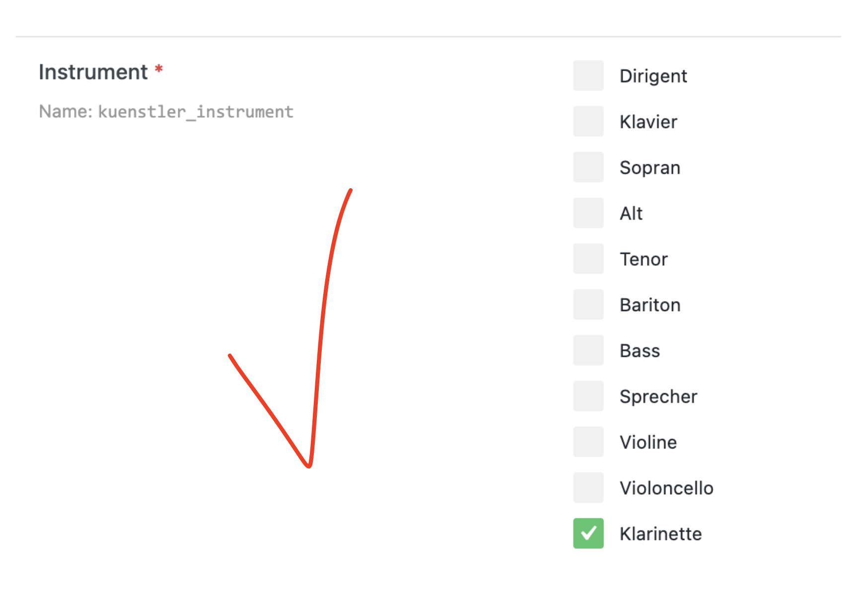Check the Tenor box
The image size is (868, 609).
(x=588, y=259)
